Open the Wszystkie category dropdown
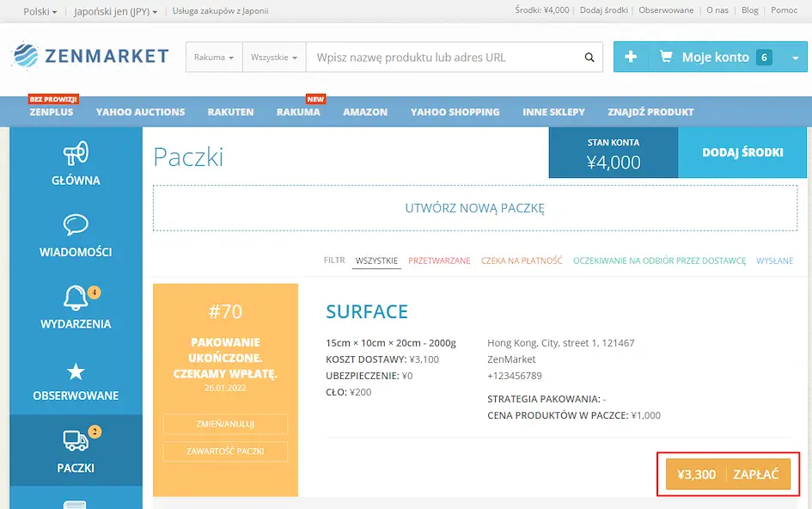The height and width of the screenshot is (509, 812). (274, 57)
